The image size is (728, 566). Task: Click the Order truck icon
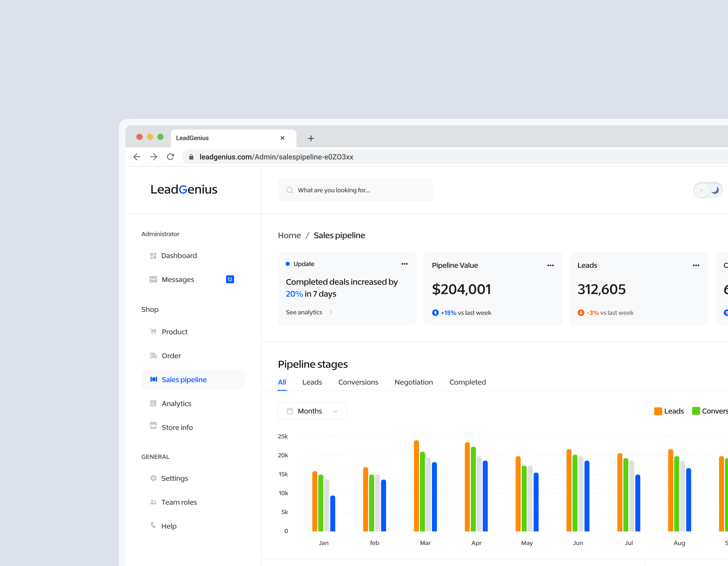pyautogui.click(x=153, y=356)
